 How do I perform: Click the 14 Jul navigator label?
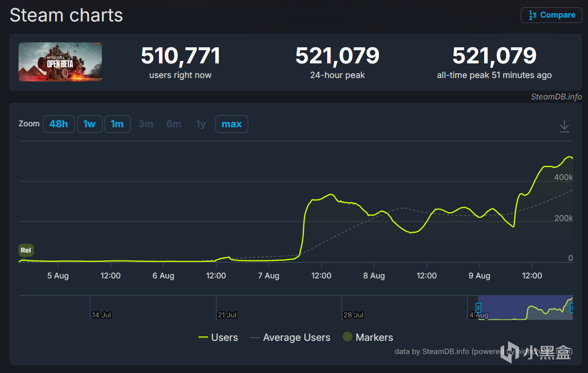point(101,315)
